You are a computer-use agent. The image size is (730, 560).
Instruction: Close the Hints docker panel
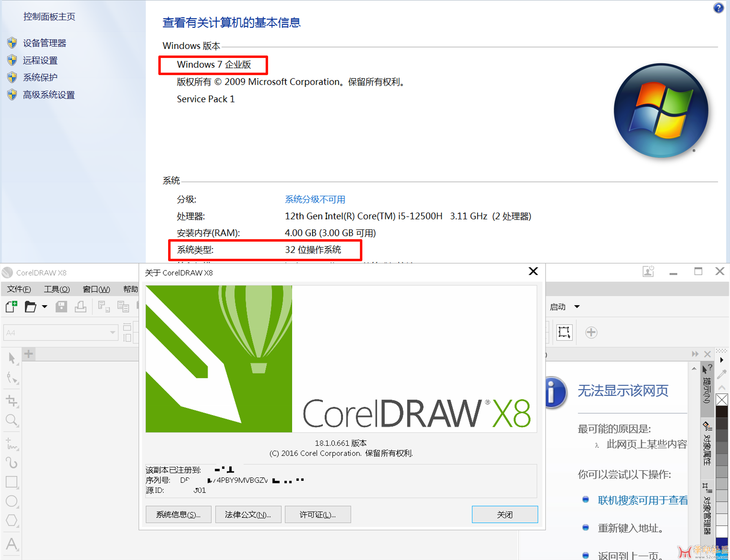tap(707, 354)
